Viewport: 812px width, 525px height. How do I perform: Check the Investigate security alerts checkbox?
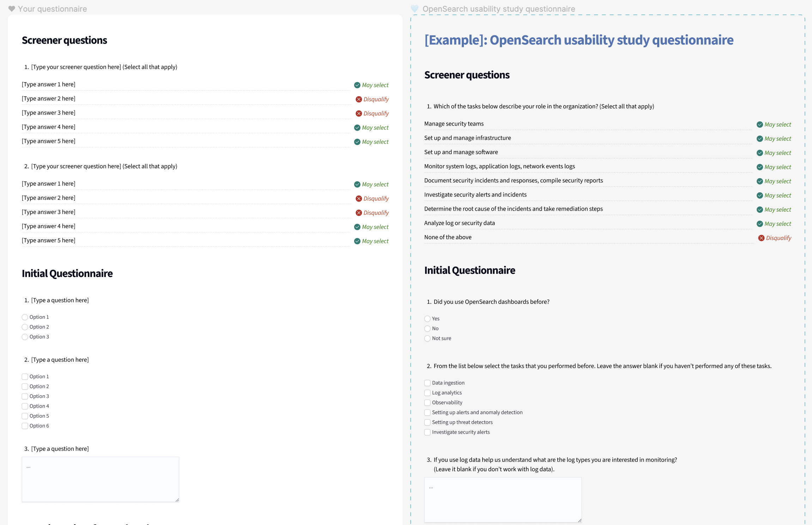pos(428,432)
